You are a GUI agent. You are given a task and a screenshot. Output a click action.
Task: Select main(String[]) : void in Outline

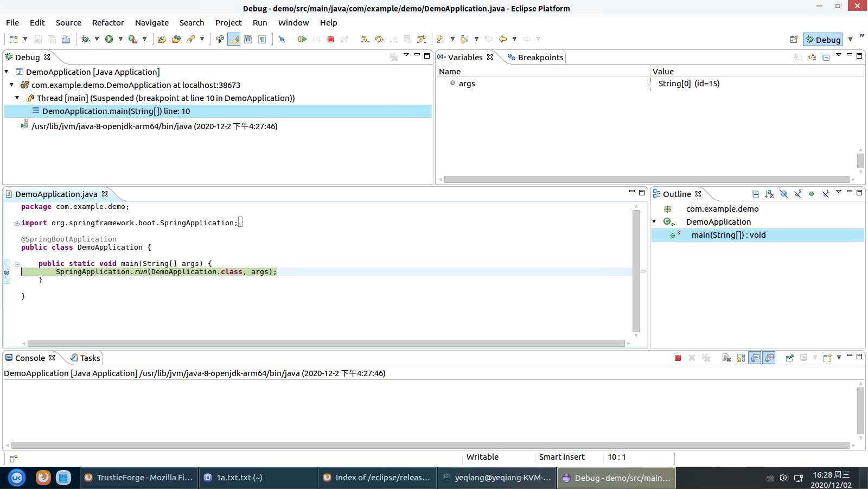coord(757,235)
